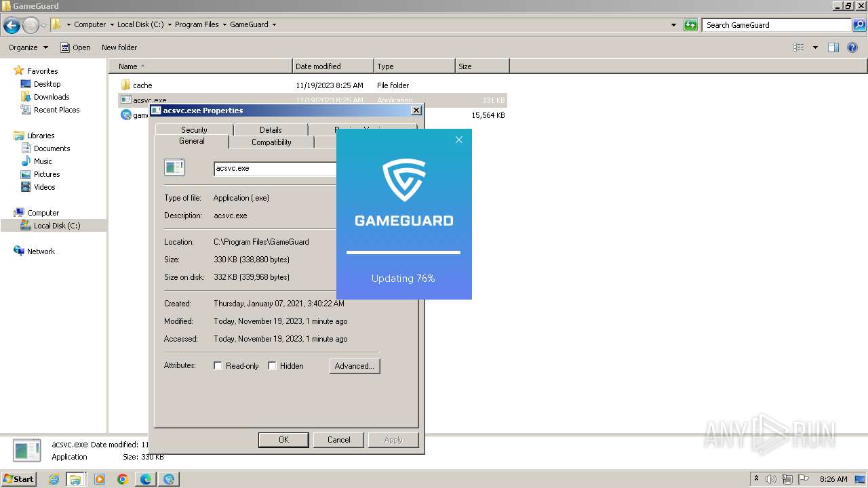Select the General tab

coord(192,141)
